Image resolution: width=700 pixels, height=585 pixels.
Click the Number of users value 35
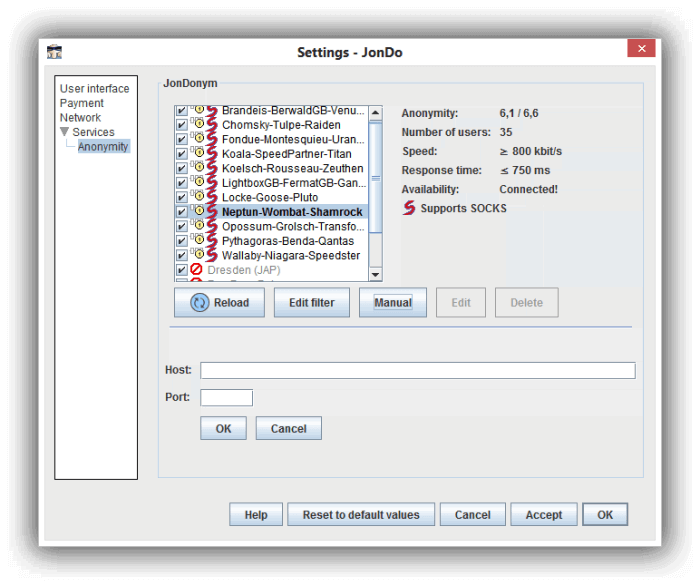(506, 132)
